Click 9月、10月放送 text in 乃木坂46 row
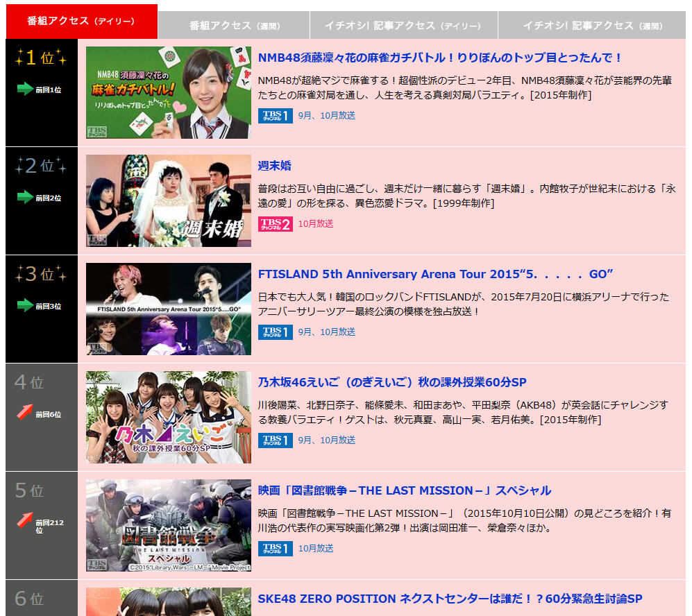Screen dimensions: 692x616 pyautogui.click(x=327, y=440)
